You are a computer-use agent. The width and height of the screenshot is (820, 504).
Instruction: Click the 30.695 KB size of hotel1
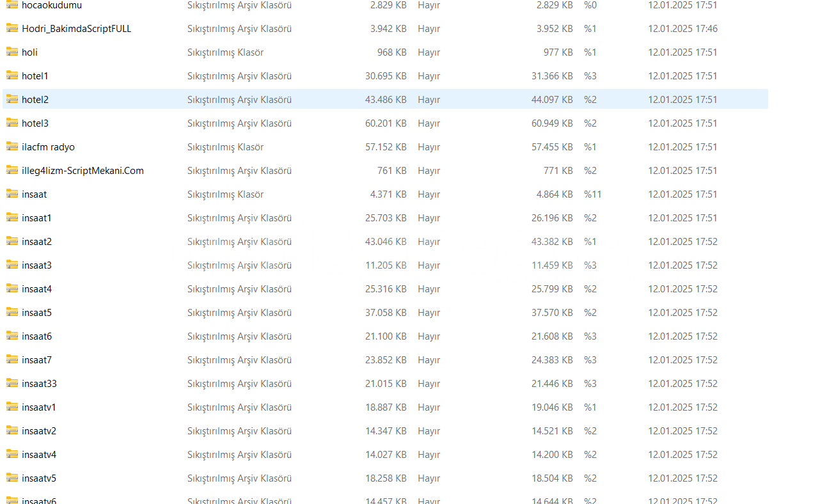[386, 76]
